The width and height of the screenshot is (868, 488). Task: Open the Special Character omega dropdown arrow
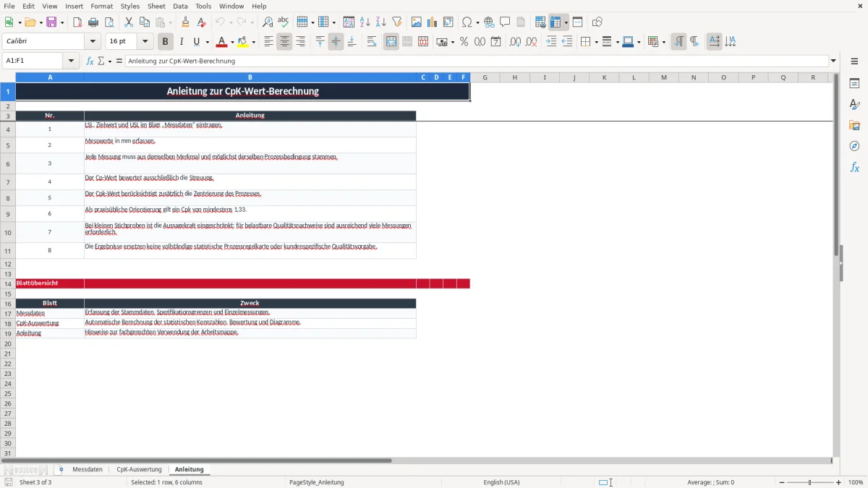click(x=477, y=22)
